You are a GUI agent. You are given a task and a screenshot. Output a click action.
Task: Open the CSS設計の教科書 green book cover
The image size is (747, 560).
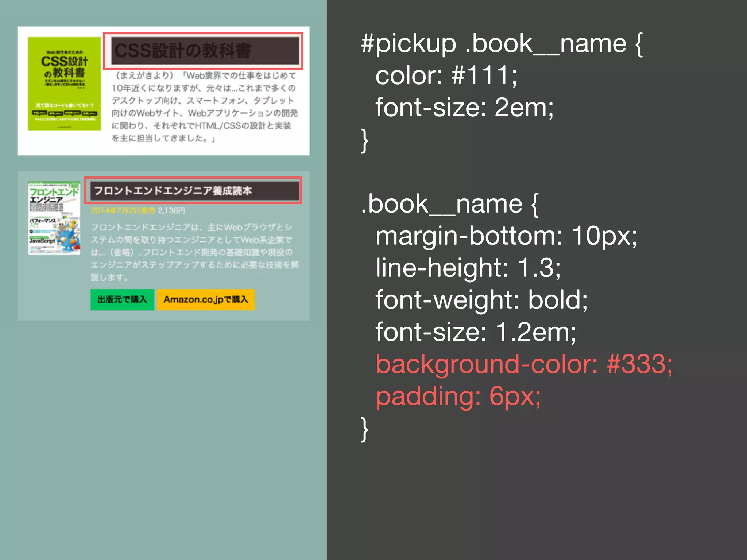65,83
